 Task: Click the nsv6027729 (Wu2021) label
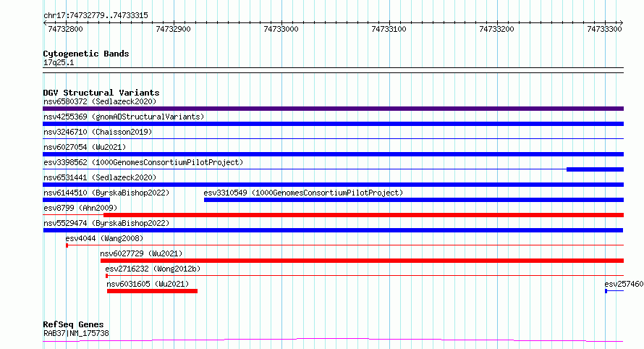[141, 253]
